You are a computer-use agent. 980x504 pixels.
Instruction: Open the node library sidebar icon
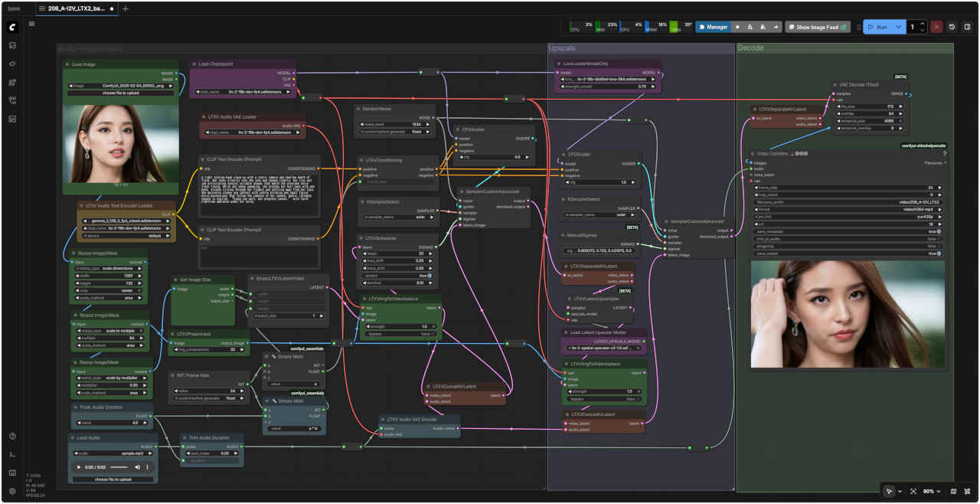[x=12, y=64]
